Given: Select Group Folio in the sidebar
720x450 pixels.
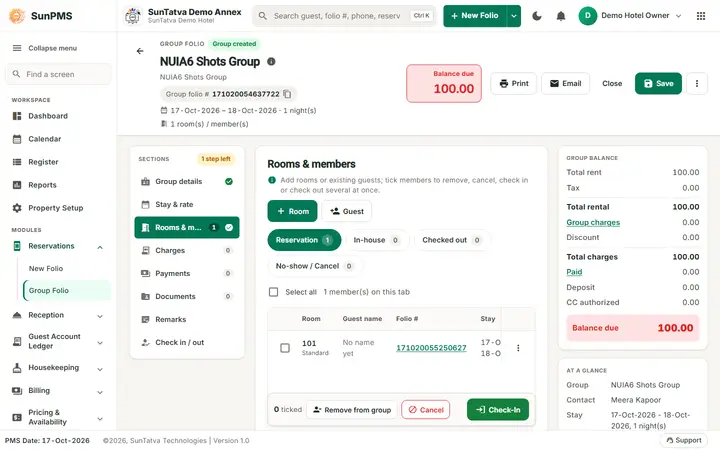Looking at the screenshot, I should click(x=67, y=291).
